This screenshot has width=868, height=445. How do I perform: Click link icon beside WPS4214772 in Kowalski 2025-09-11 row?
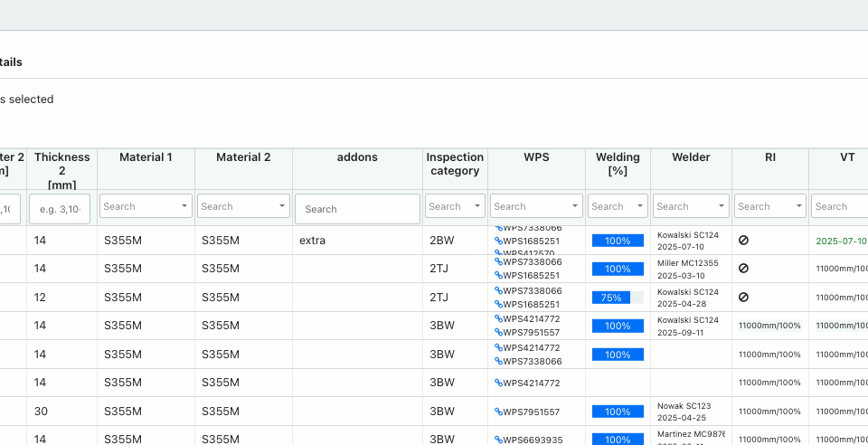[x=498, y=319]
